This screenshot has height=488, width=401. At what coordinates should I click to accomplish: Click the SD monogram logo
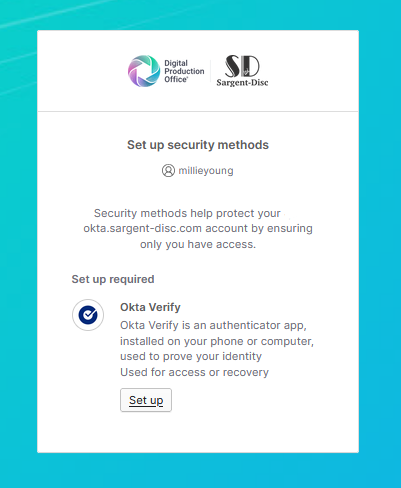pos(242,66)
